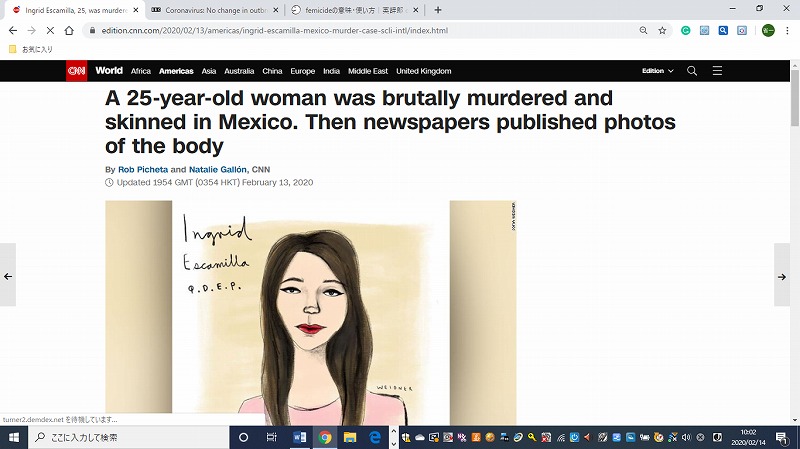
Task: Open the green Grammarly extension icon
Action: [x=686, y=31]
